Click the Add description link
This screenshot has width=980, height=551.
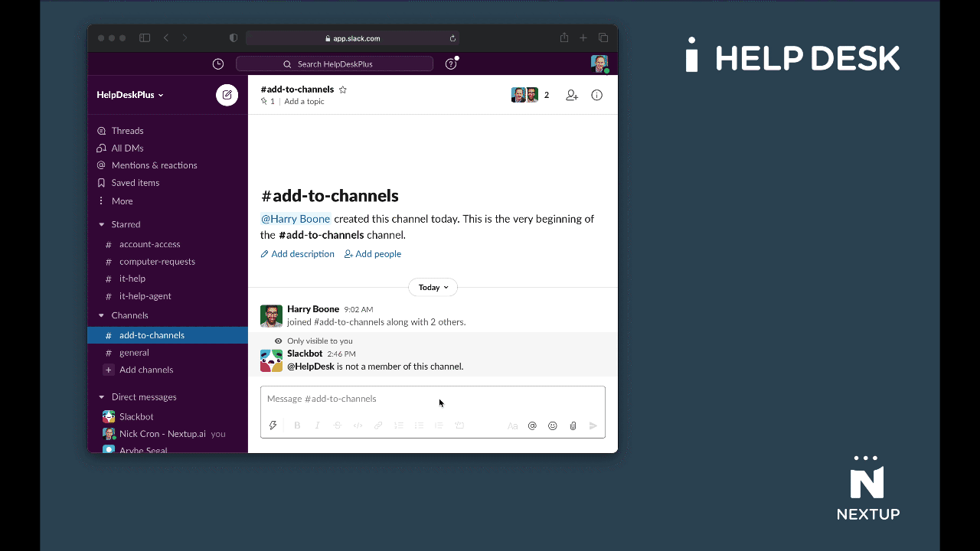pyautogui.click(x=298, y=254)
